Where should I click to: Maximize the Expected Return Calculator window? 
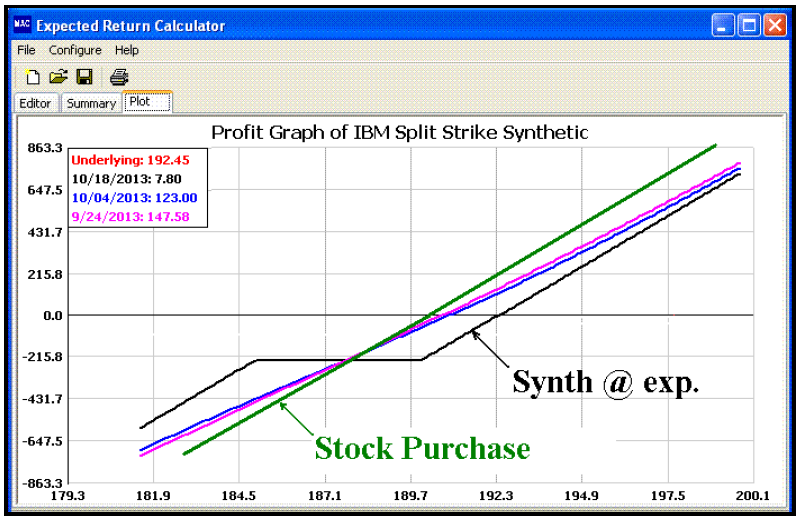[749, 25]
